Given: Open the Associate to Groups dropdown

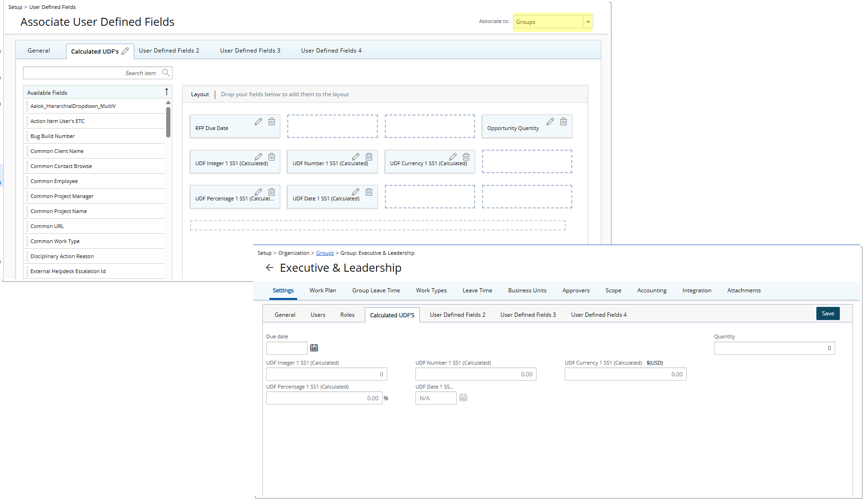Looking at the screenshot, I should pyautogui.click(x=588, y=22).
